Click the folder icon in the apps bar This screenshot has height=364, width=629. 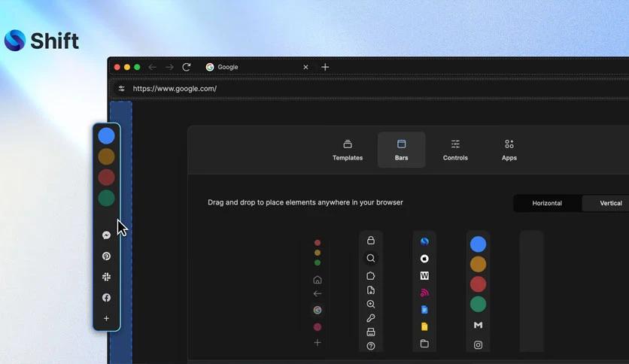(424, 344)
